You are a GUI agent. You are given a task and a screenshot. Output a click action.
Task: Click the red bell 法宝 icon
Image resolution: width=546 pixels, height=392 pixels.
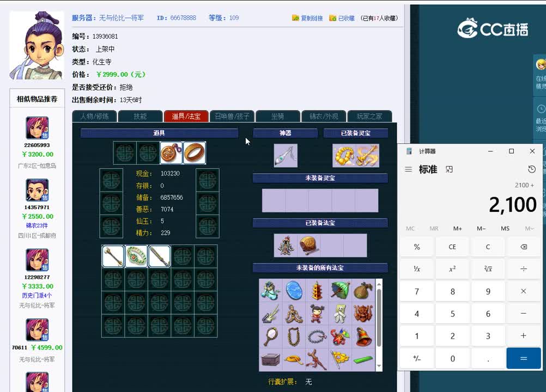coord(363,336)
